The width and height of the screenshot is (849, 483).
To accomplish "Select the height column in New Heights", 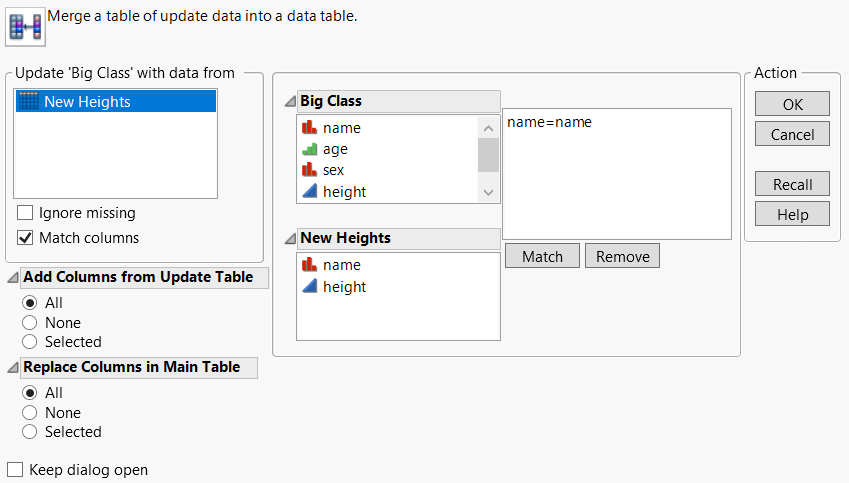I will click(x=344, y=287).
